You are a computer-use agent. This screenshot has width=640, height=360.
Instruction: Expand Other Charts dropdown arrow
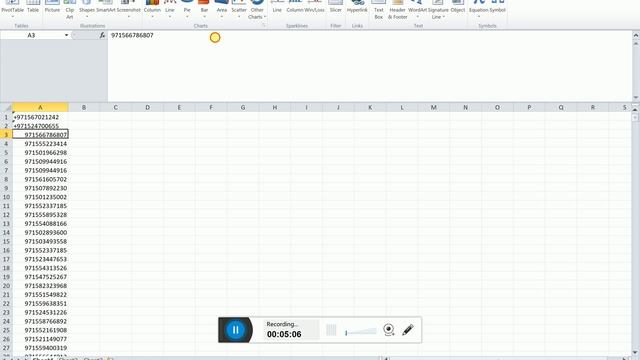tap(265, 17)
